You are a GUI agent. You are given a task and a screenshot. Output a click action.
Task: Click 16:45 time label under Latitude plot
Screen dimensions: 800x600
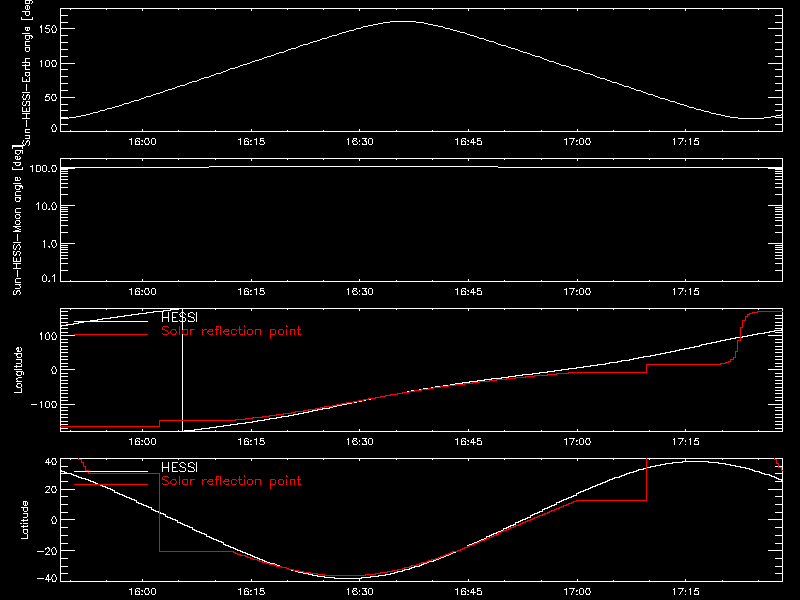coord(468,592)
